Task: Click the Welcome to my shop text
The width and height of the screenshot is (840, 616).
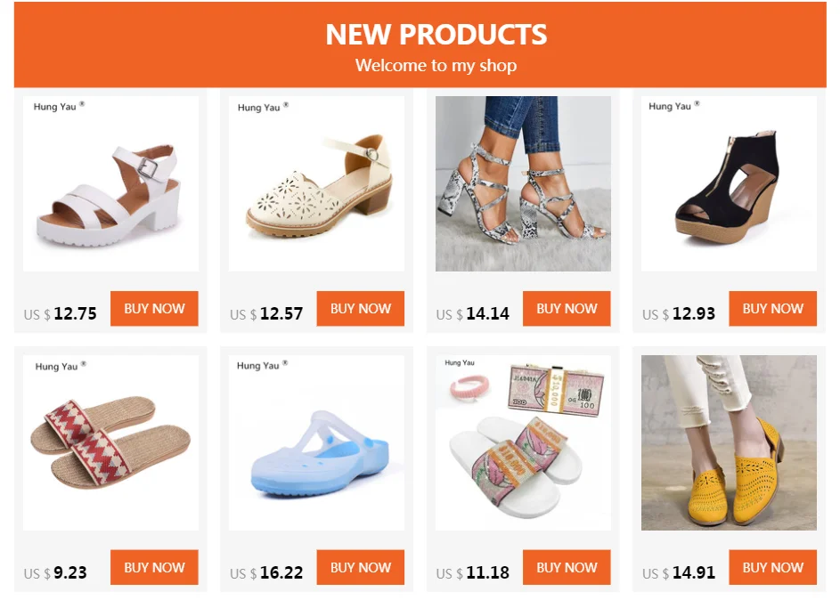Action: 436,65
